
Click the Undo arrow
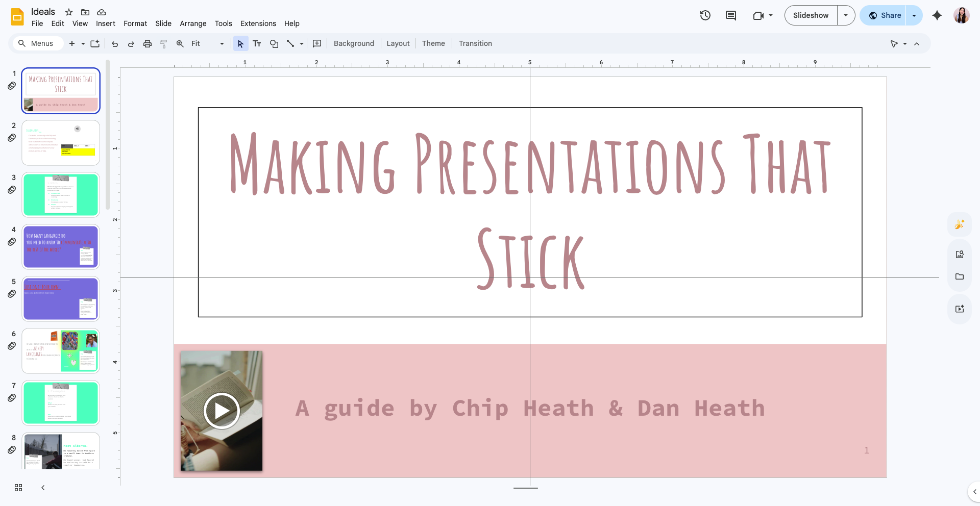115,43
